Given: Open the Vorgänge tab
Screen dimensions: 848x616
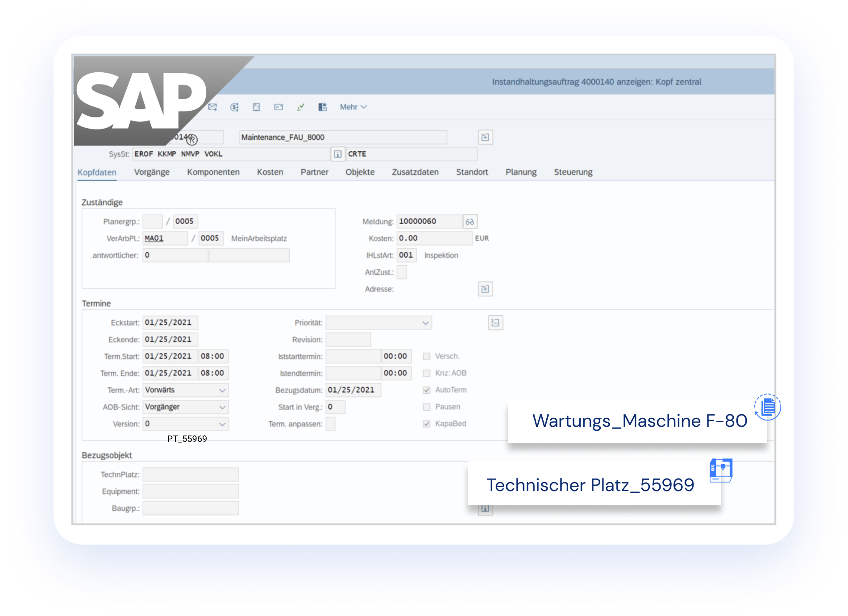Looking at the screenshot, I should pyautogui.click(x=152, y=172).
